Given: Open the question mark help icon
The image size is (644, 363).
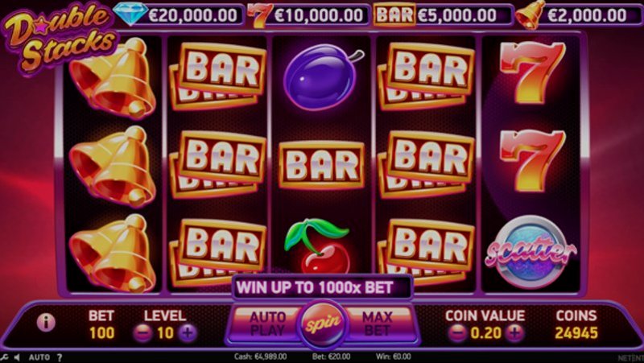Looking at the screenshot, I should [x=59, y=357].
